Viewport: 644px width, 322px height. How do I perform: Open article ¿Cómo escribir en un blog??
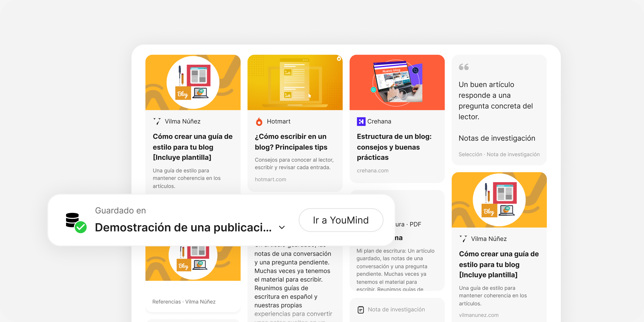(x=291, y=142)
